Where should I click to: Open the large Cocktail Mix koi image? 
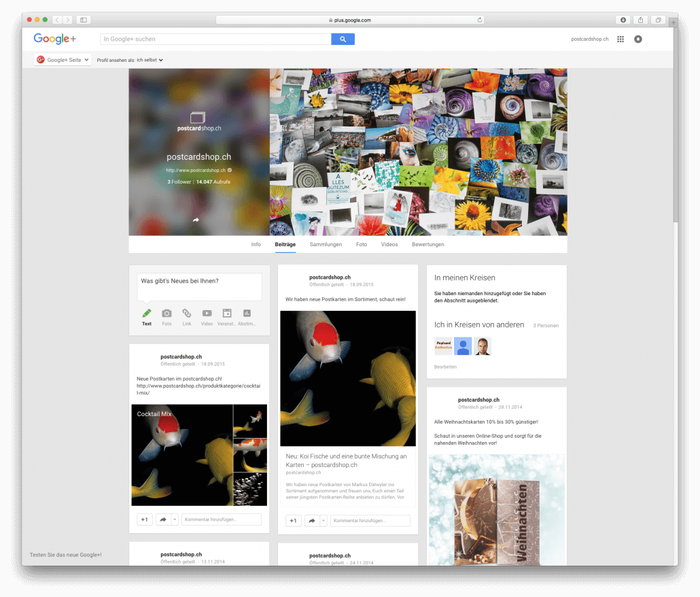click(182, 455)
